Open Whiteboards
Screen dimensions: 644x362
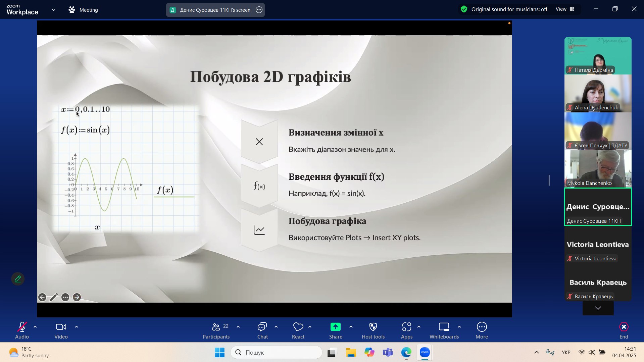[x=444, y=330]
